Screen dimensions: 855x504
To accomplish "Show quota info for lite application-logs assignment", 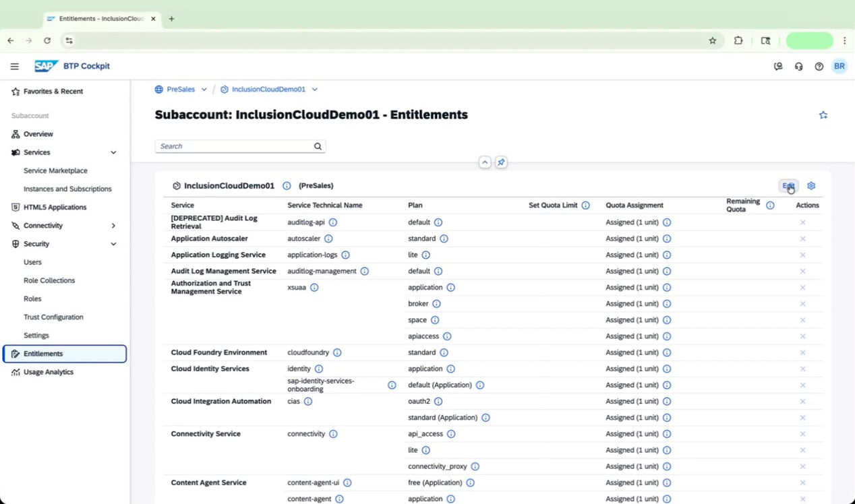I will pyautogui.click(x=667, y=255).
